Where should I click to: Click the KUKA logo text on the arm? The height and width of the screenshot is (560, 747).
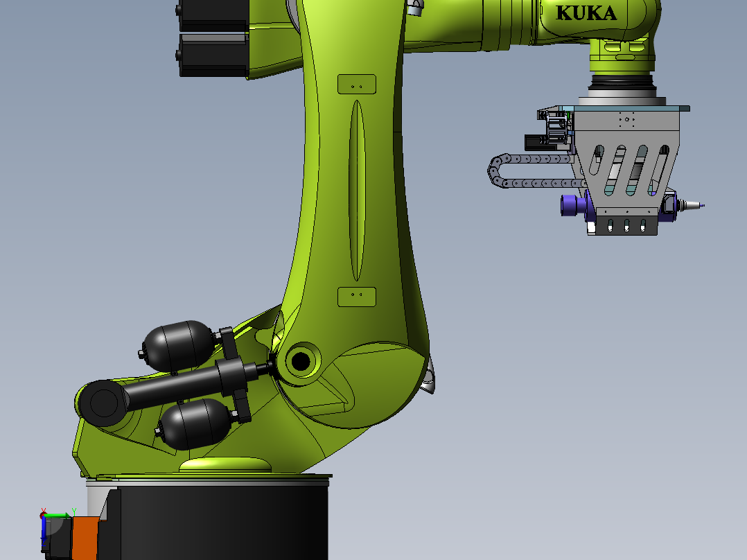[586, 13]
